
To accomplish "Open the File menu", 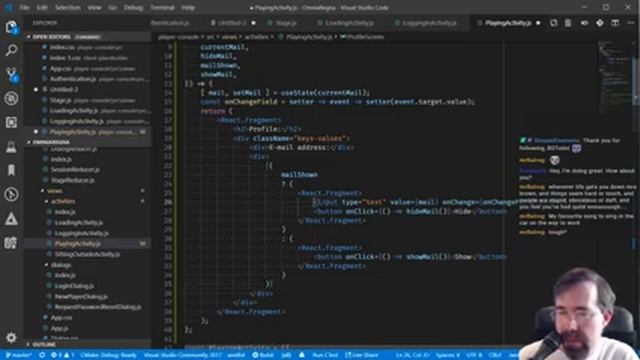I will coord(24,7).
